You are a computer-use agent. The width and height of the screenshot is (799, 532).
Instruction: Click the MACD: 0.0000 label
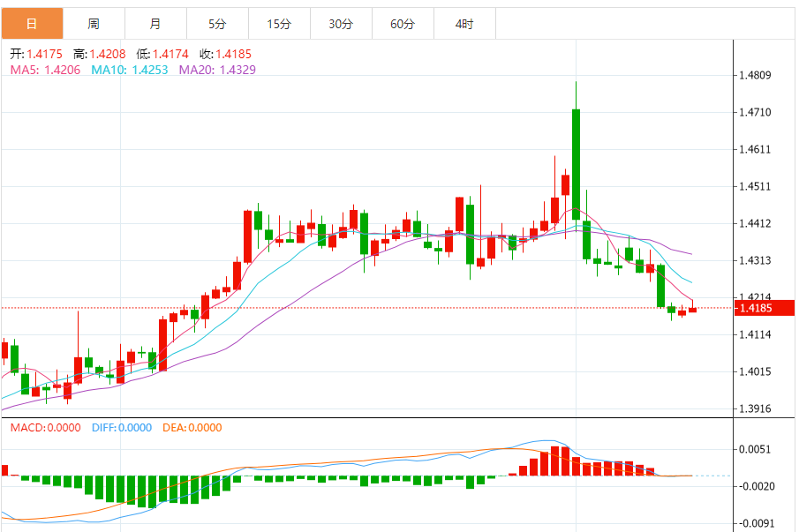45,428
